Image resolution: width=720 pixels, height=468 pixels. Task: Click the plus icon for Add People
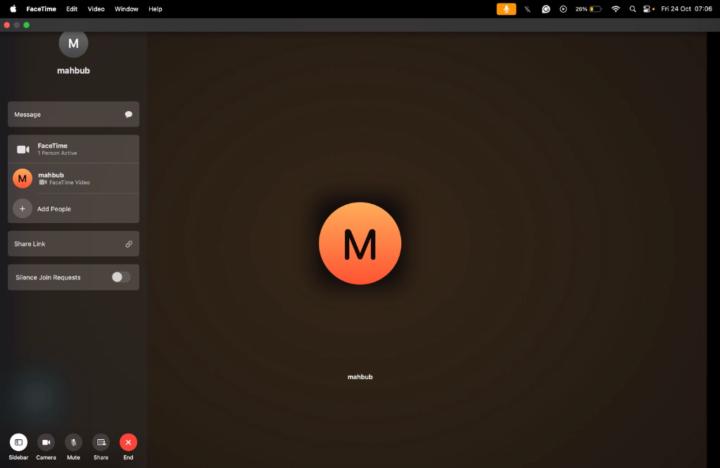tap(22, 209)
